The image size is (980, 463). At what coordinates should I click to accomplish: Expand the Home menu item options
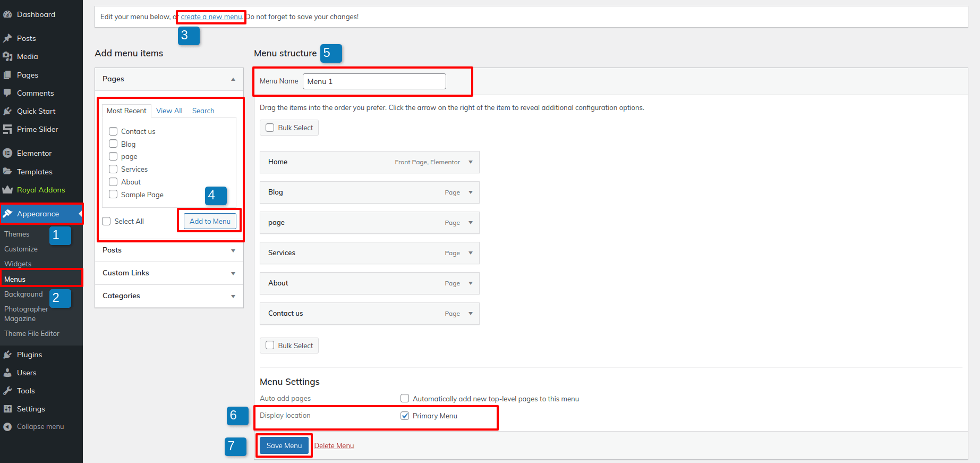tap(471, 162)
